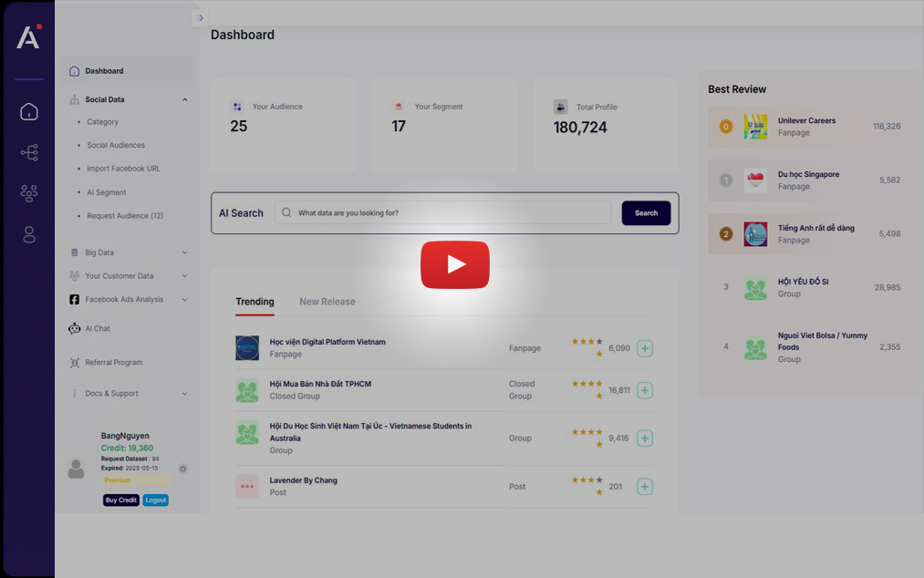This screenshot has width=924, height=578.
Task: Add Học viện Digital Platform Vietnam with plus icon
Action: point(645,348)
